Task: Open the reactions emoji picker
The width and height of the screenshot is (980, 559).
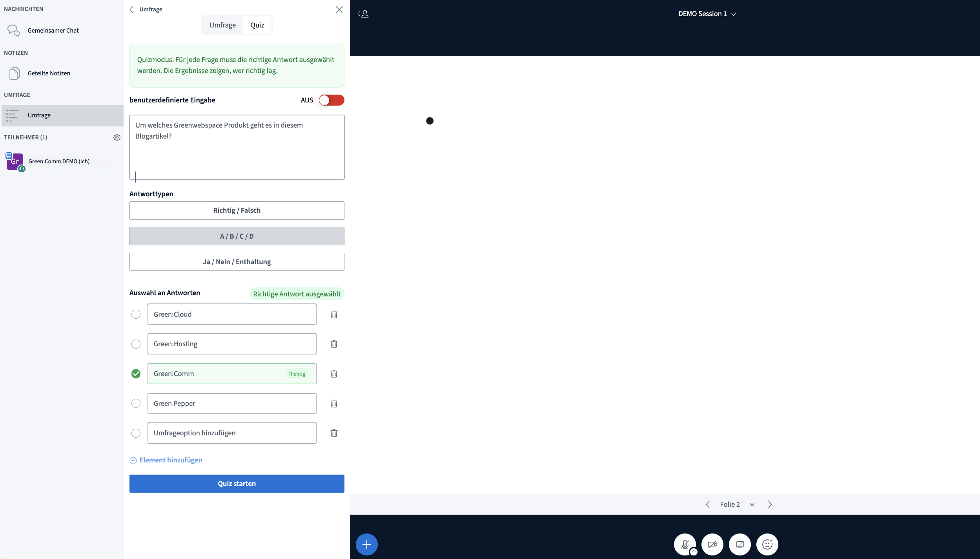Action: [767, 544]
